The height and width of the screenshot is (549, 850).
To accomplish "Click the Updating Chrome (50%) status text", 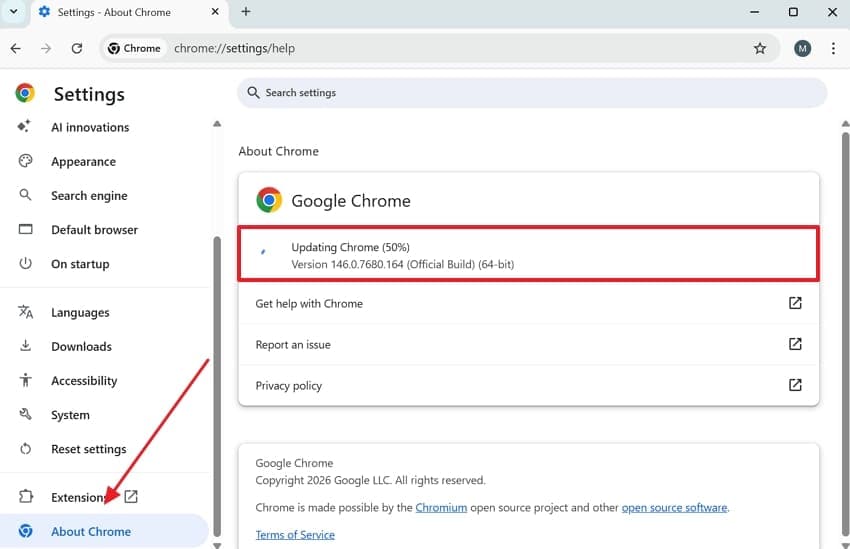I will click(350, 247).
